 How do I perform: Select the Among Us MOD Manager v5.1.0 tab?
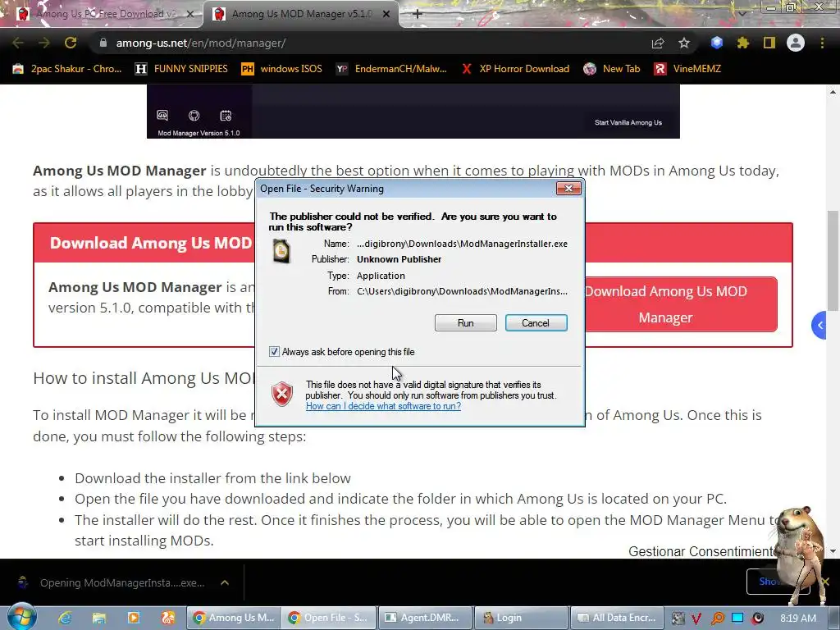[300, 14]
